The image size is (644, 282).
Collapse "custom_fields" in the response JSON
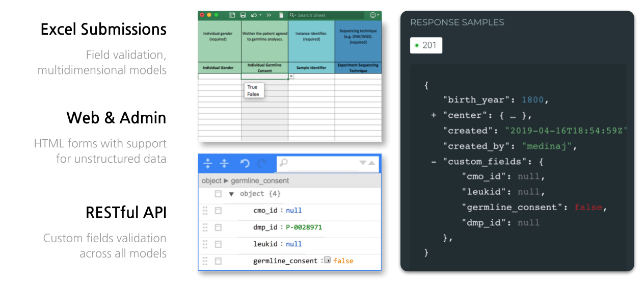tap(434, 162)
